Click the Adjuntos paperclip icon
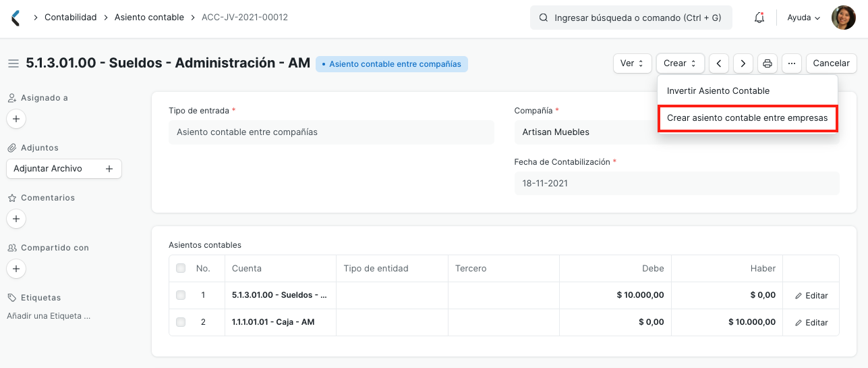868x368 pixels. [12, 148]
